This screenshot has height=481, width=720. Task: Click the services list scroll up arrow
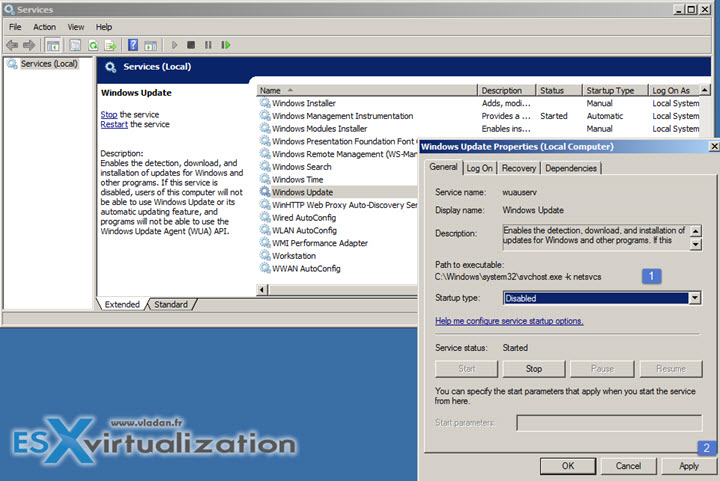(x=705, y=89)
